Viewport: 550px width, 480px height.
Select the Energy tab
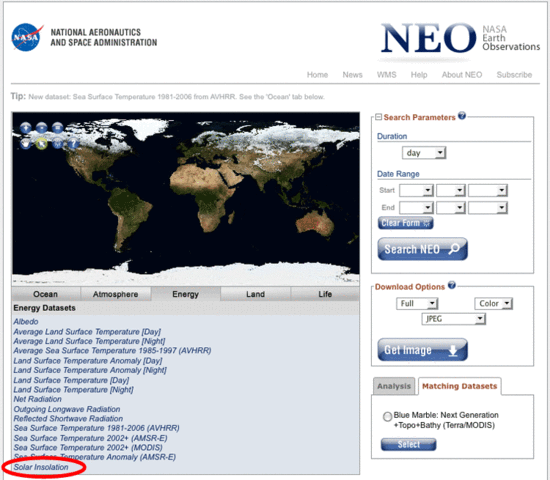point(186,294)
